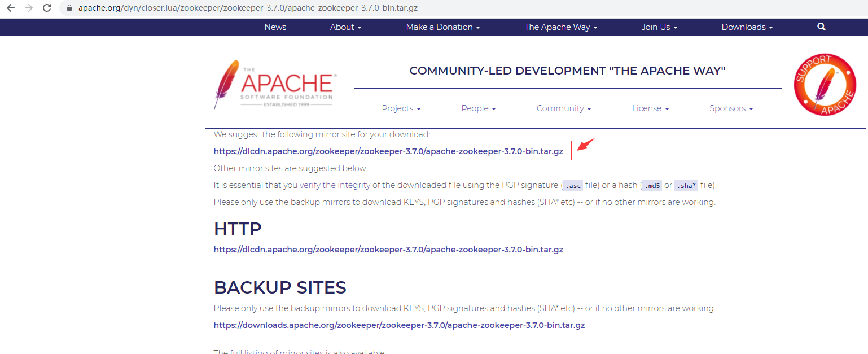Open search with the magnifier icon
Screen dimensions: 868x354
821,27
